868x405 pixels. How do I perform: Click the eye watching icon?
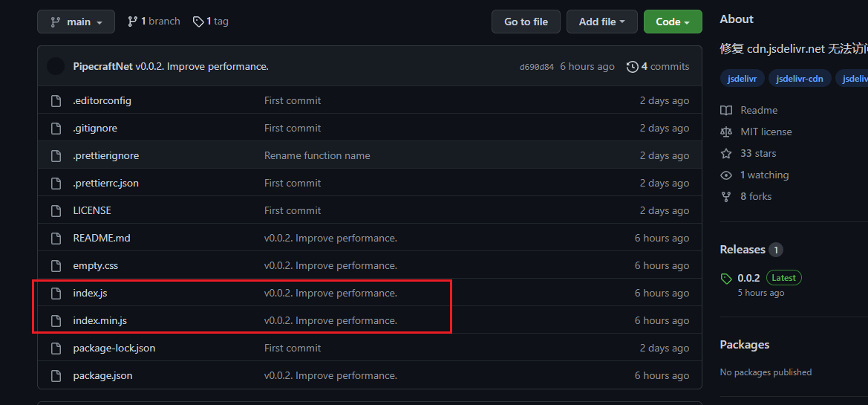726,175
